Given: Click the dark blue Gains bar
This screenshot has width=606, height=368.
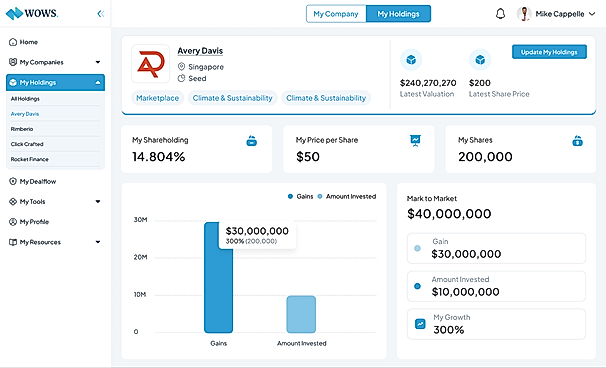Looking at the screenshot, I should [218, 277].
